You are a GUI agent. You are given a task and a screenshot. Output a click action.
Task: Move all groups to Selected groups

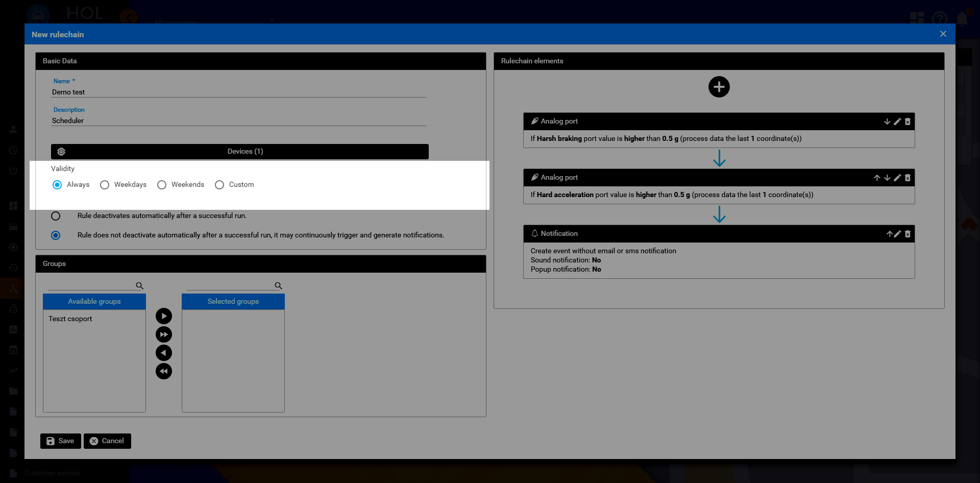163,334
